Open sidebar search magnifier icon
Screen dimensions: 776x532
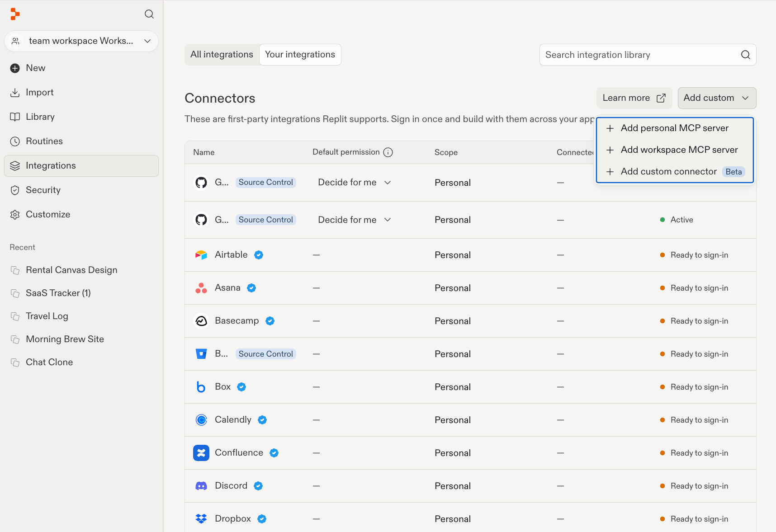point(149,14)
